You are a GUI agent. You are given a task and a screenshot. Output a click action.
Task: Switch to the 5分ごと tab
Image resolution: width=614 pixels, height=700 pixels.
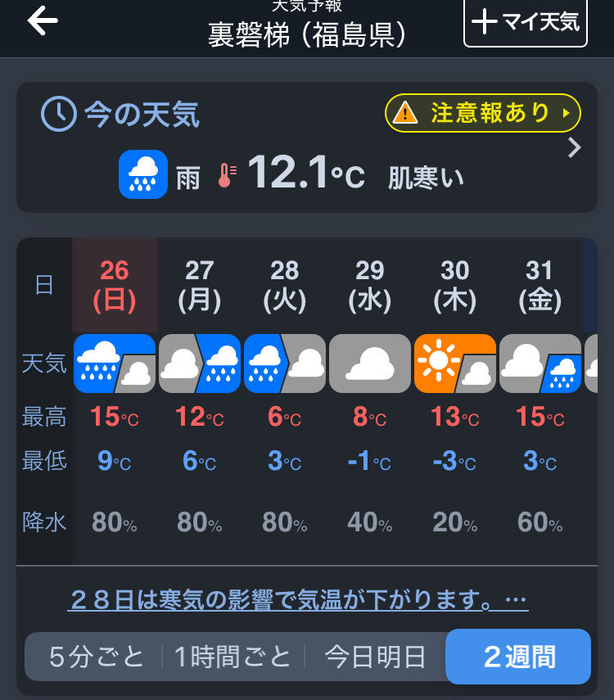pos(97,657)
